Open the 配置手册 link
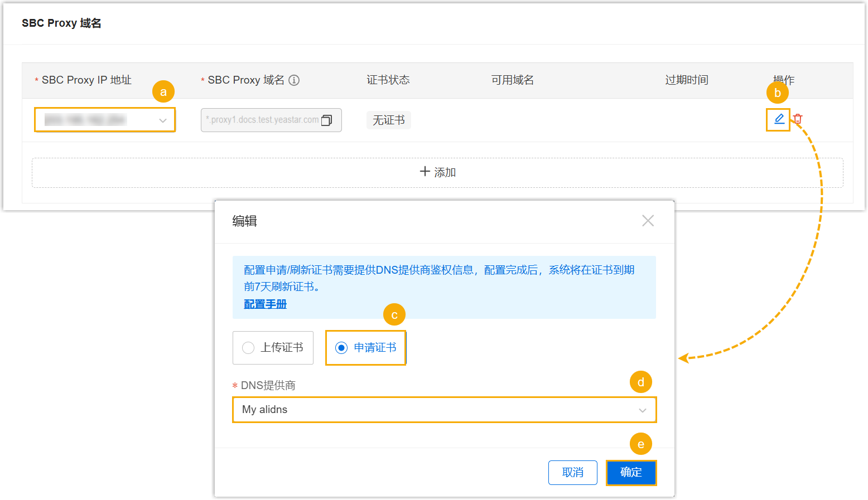This screenshot has height=500, width=868. click(265, 304)
